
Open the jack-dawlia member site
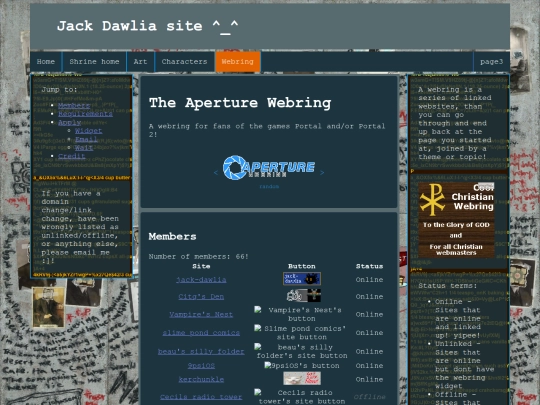[x=201, y=280]
